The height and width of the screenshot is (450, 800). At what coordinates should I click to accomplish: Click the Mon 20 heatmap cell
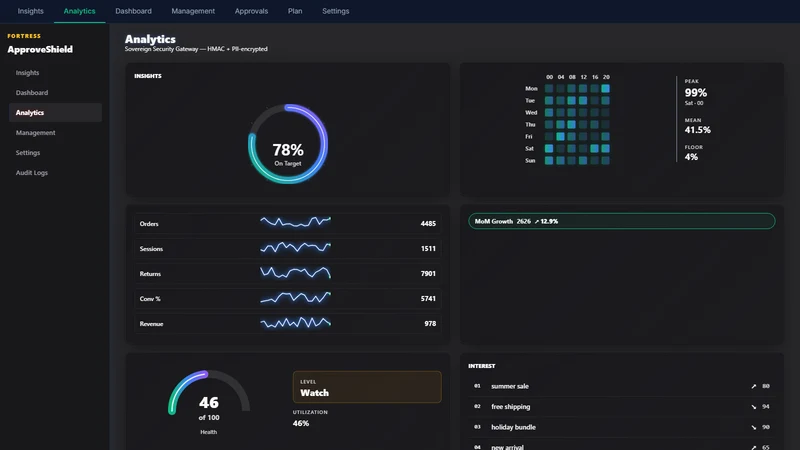click(x=606, y=88)
